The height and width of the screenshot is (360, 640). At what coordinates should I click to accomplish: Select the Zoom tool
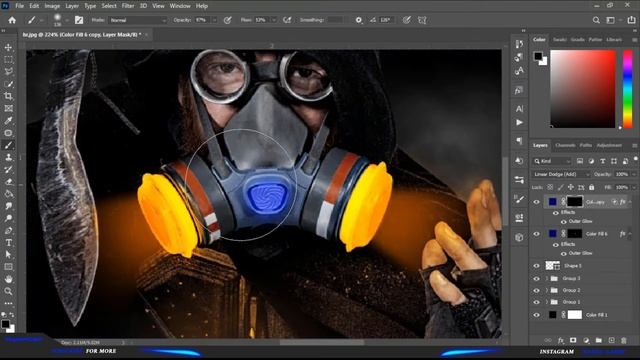coord(8,291)
